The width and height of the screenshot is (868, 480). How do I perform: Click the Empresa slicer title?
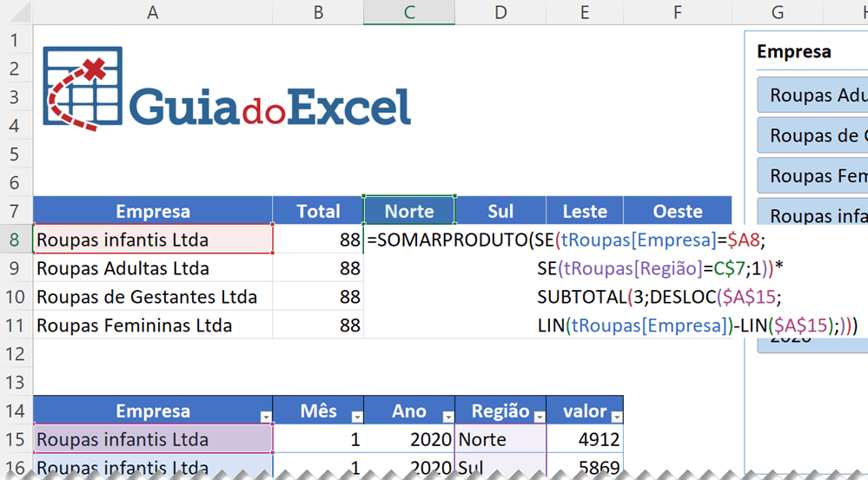(x=794, y=51)
